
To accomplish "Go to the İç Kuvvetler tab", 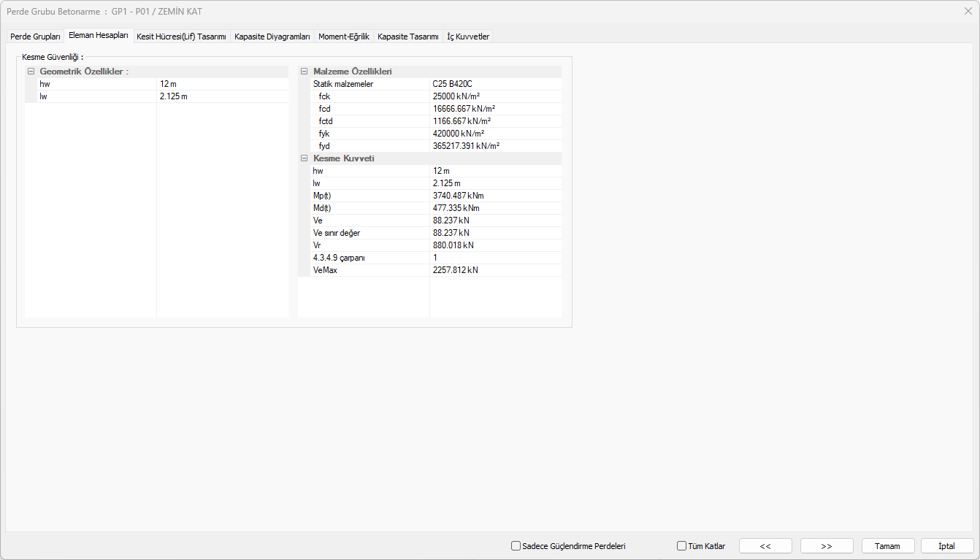I will coord(468,37).
